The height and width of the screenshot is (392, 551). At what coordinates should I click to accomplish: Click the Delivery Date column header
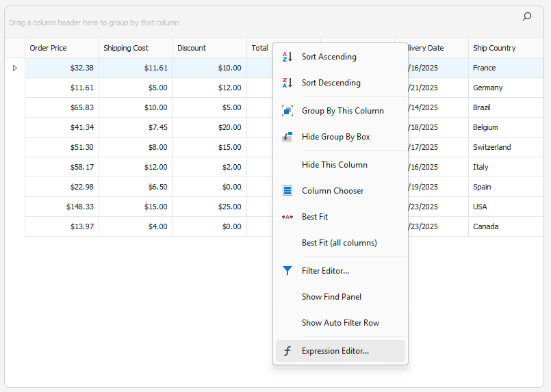(x=438, y=48)
